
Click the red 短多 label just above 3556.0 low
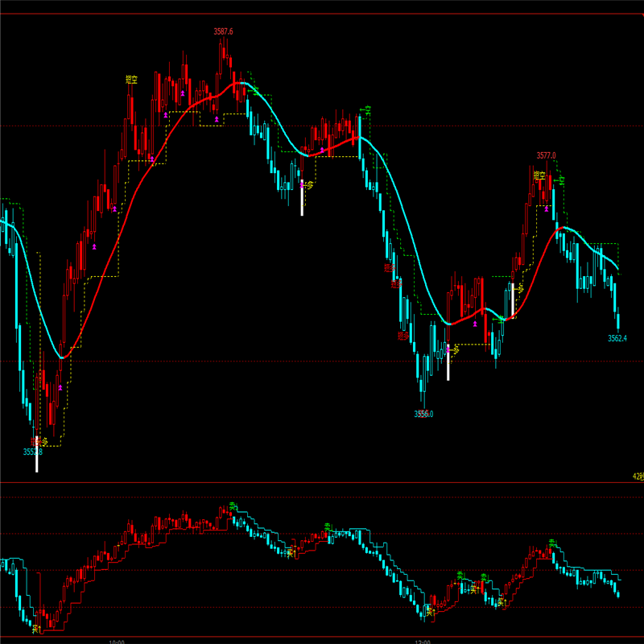[404, 336]
